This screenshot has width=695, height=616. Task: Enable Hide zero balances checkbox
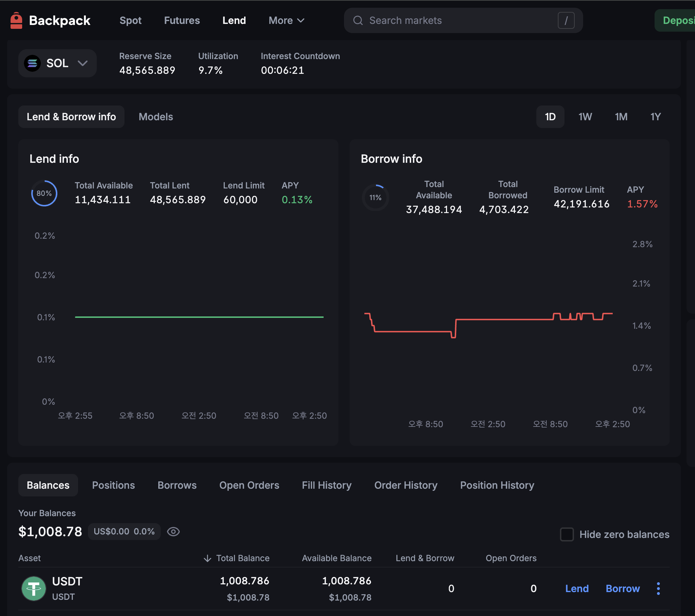(x=567, y=534)
